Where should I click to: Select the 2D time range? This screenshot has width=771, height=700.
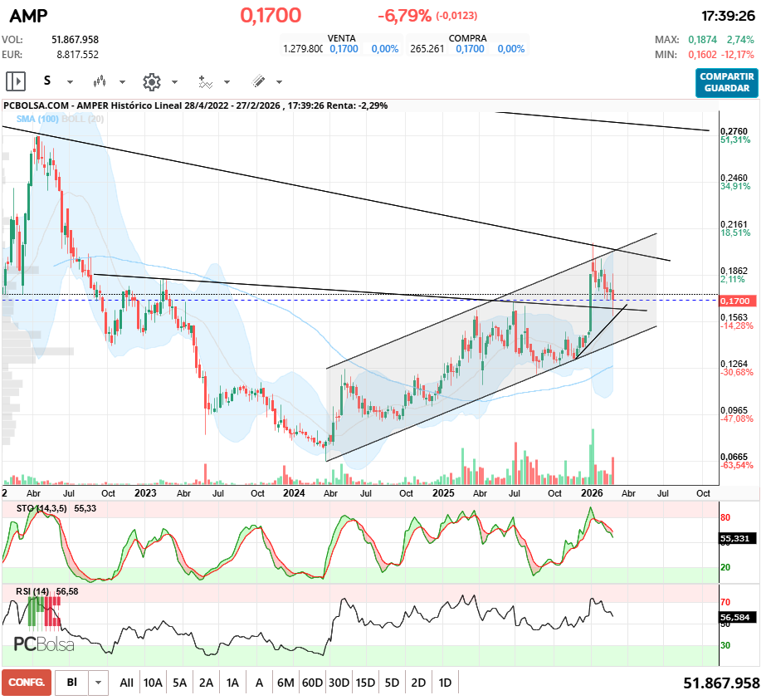(x=418, y=683)
